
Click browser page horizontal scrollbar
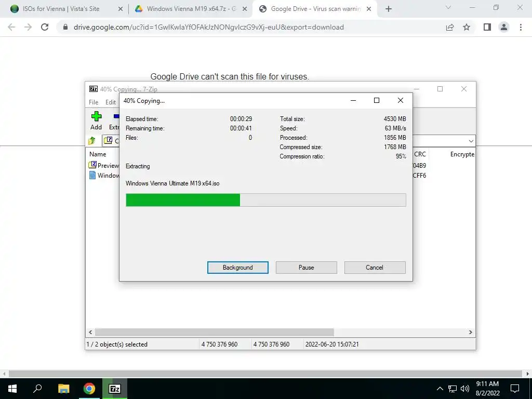265,374
